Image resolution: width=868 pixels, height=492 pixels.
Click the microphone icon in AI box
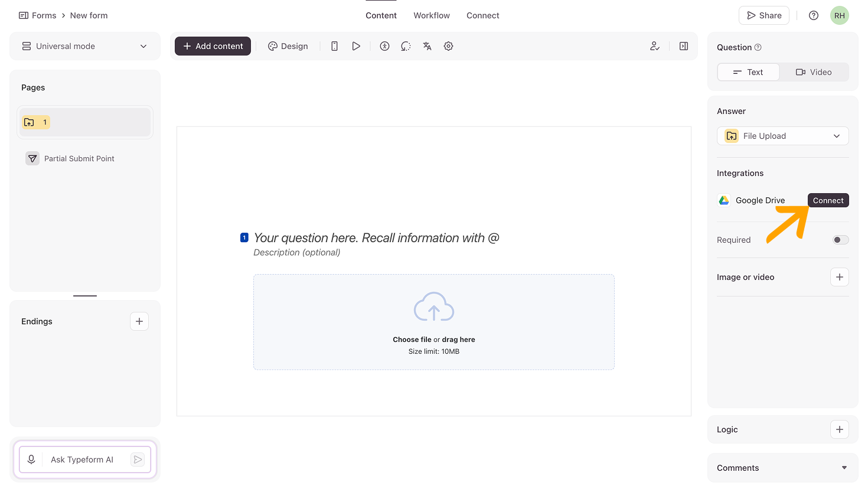pyautogui.click(x=31, y=460)
